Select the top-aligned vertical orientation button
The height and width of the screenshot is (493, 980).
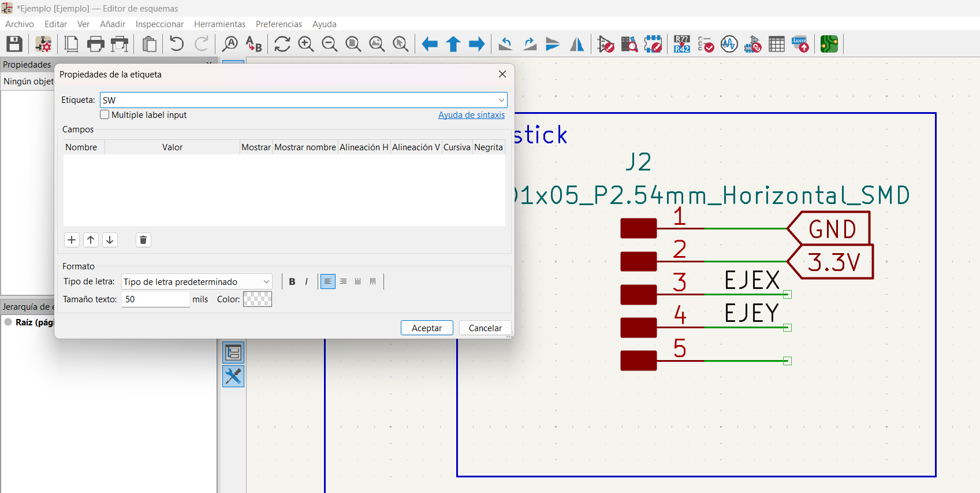coord(373,281)
